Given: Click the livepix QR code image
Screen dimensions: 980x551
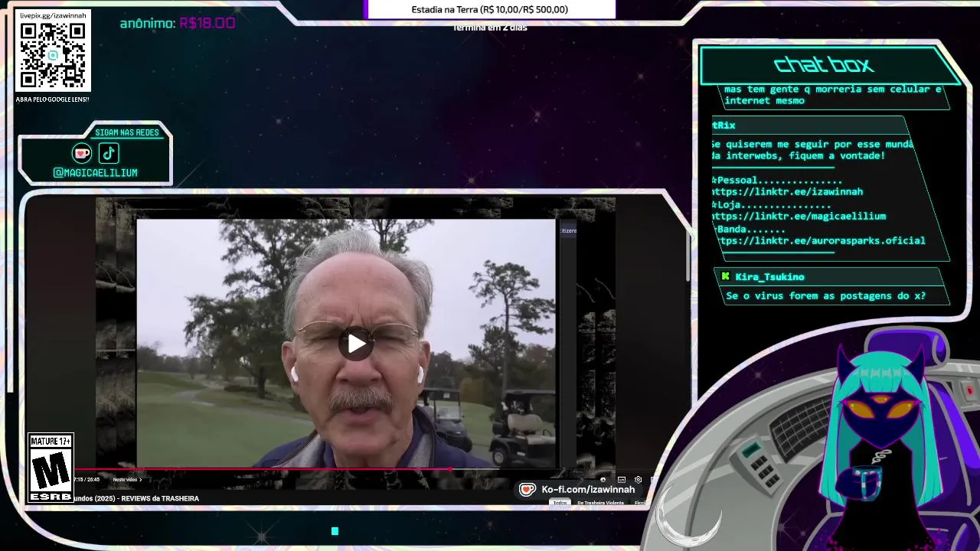Looking at the screenshot, I should pyautogui.click(x=53, y=55).
